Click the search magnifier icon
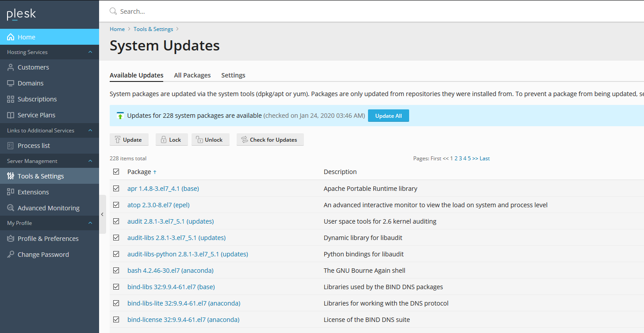 coord(113,11)
